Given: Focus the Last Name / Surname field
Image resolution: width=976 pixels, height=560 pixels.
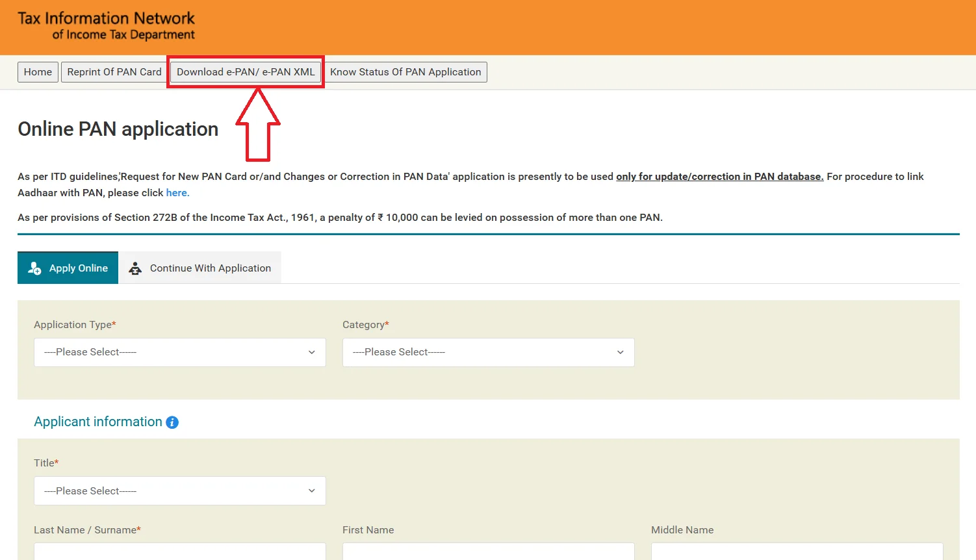Looking at the screenshot, I should point(180,552).
